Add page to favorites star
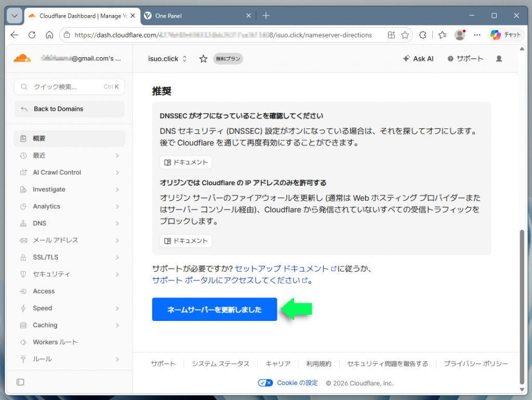 (405, 35)
